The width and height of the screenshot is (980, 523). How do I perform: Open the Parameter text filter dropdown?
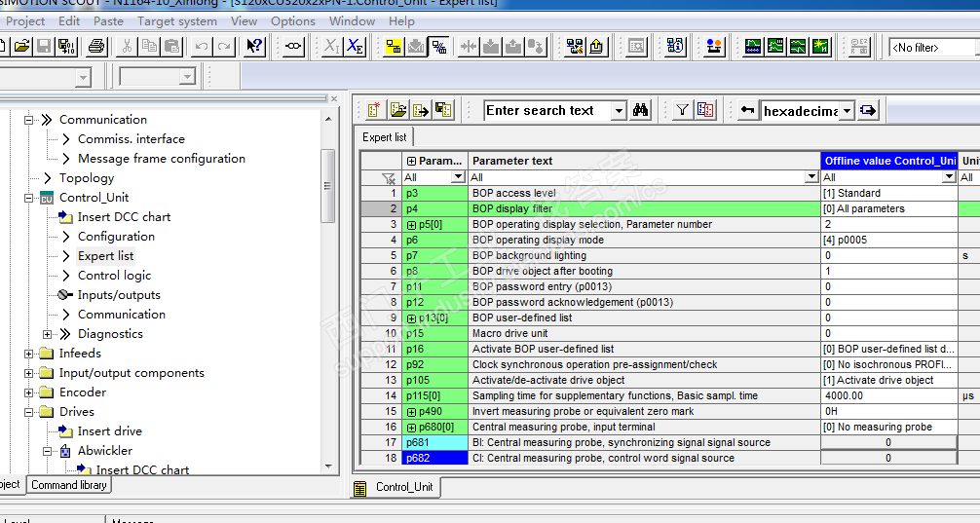(x=810, y=178)
